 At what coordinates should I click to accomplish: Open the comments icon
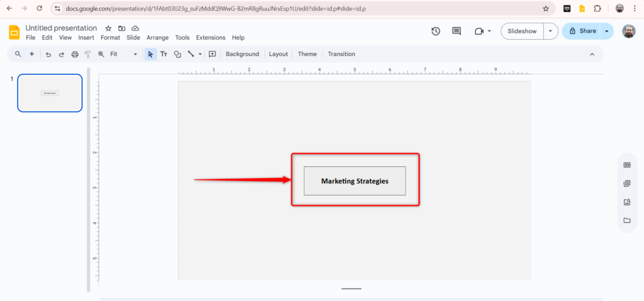[x=457, y=31]
